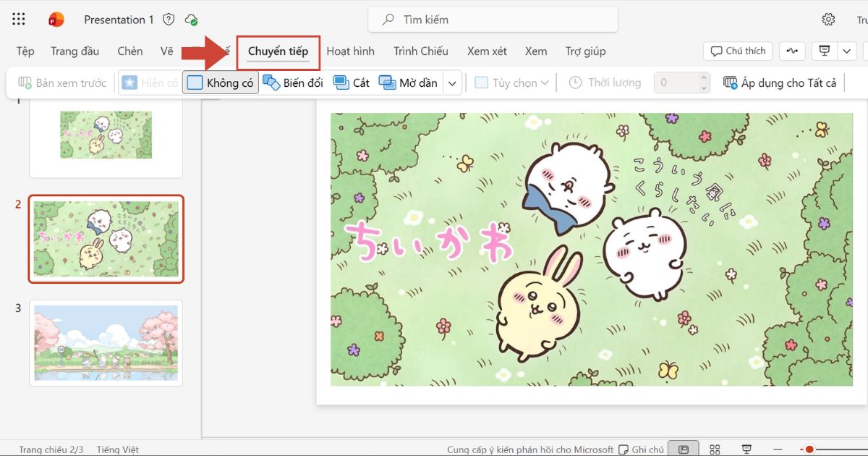The image size is (868, 456).
Task: Select slide 3 thumbnail with cherry blossoms
Action: pyautogui.click(x=106, y=342)
